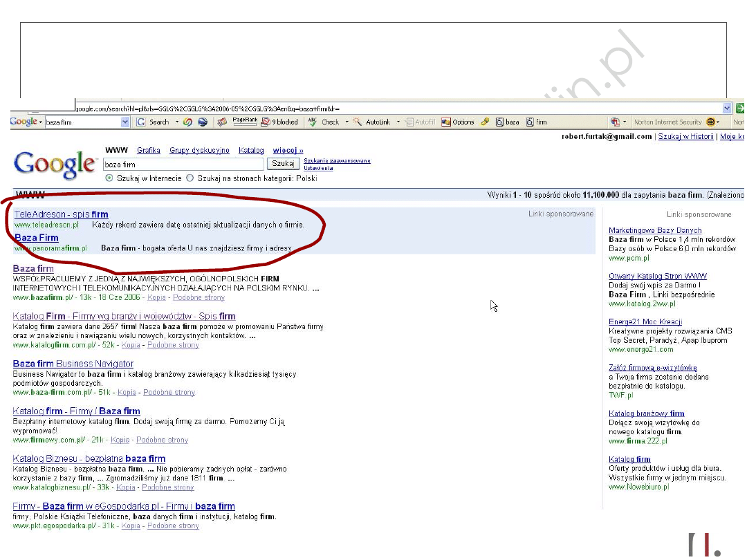Screen dimensions: 747x560
Task: Open 'Podobne strony' for katalogbiznesu.pl
Action: 167,487
